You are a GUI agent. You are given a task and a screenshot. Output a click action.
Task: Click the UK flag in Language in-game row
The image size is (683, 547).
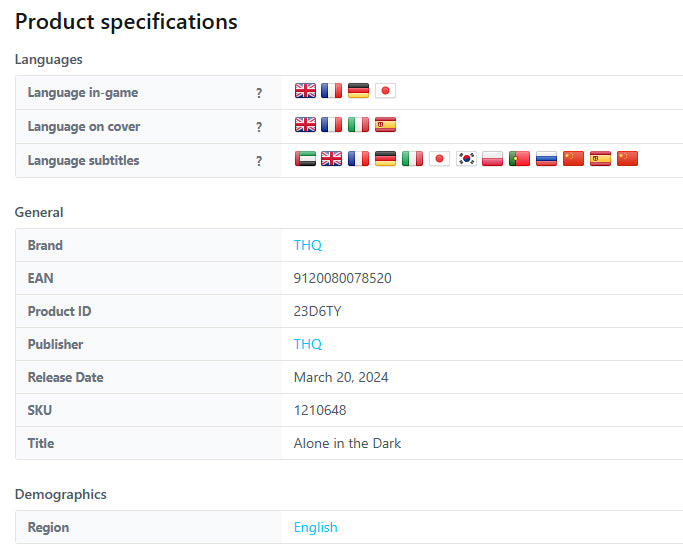tap(305, 91)
